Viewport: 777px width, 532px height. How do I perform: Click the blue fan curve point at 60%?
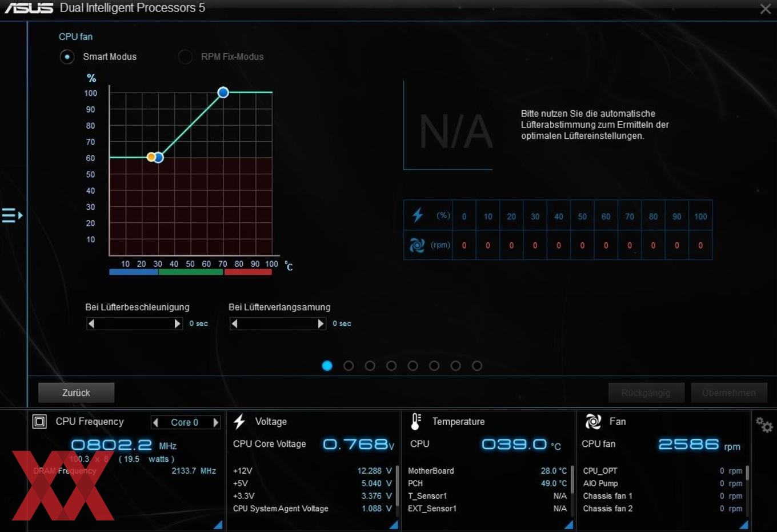[159, 157]
